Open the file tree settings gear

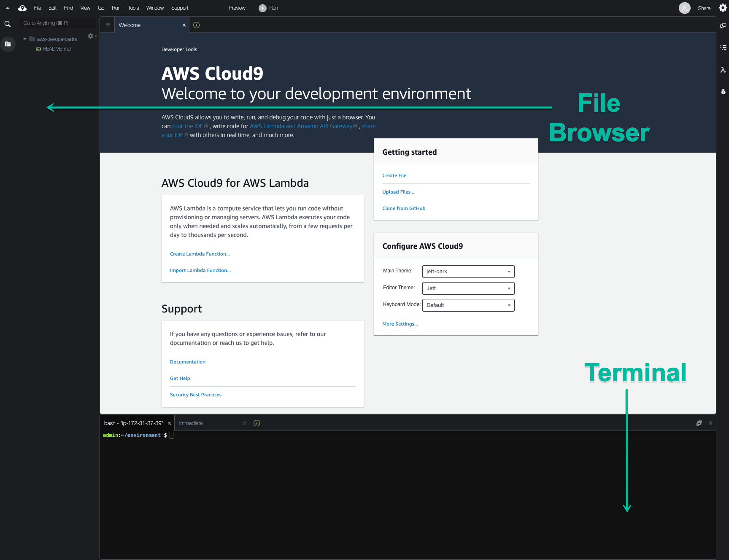91,36
